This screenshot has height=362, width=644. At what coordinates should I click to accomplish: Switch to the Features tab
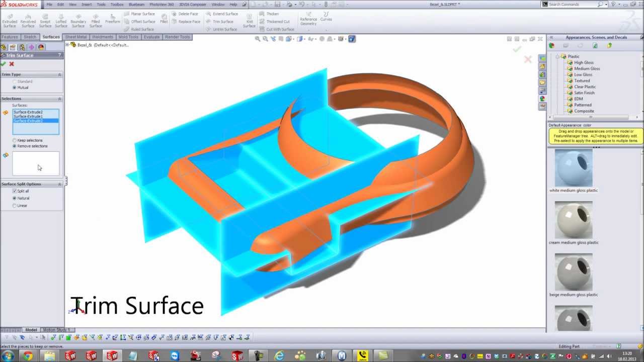(x=10, y=37)
